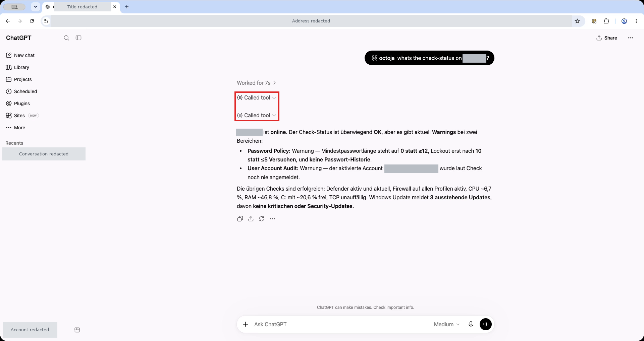Open search in ChatGPT sidebar

(x=66, y=38)
